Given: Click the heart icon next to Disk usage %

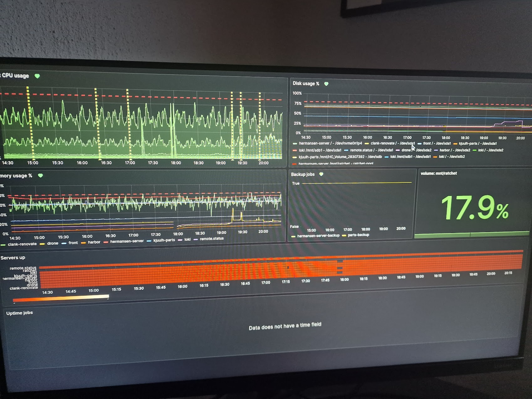Looking at the screenshot, I should [x=326, y=84].
